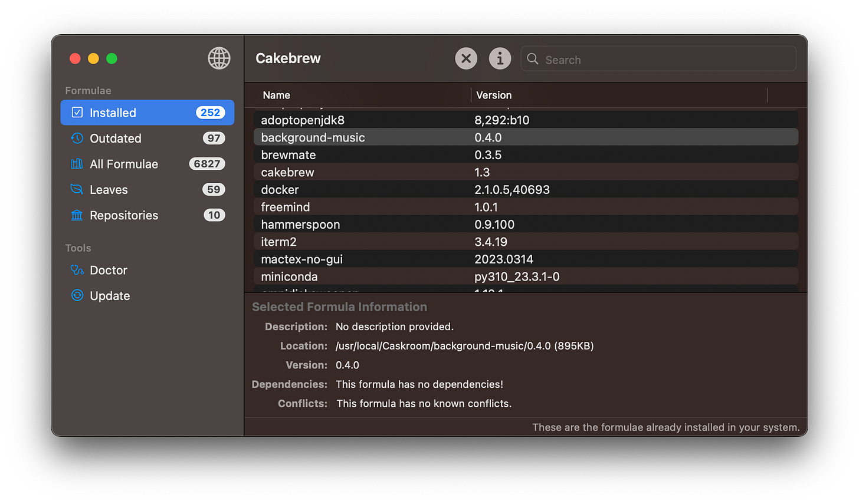Screen dimensions: 859x504
Task: Click the Doctor stethoscope icon
Action: point(77,270)
